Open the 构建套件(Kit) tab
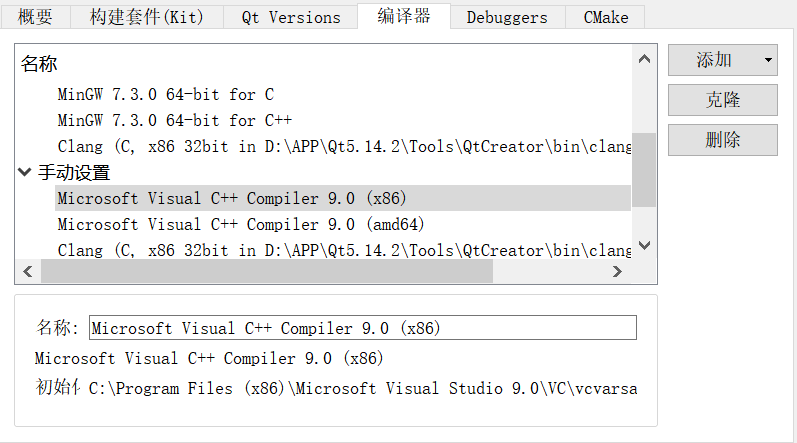 tap(146, 18)
